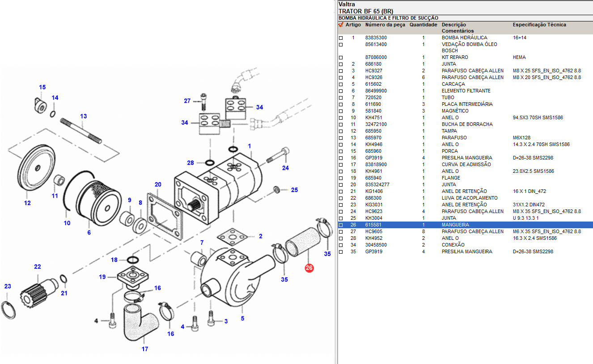593x364 pixels.
Task: Check the box for part 83835300
Action: (x=341, y=38)
